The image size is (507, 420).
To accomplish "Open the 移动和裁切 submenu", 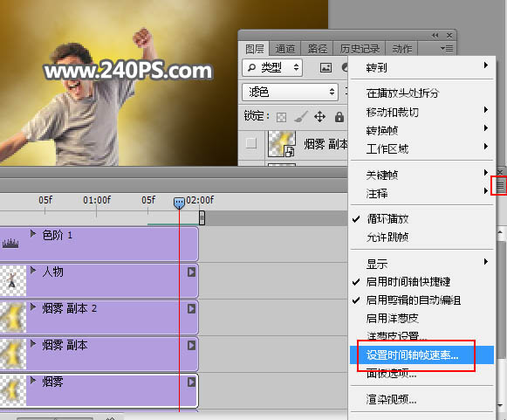I will pos(422,112).
